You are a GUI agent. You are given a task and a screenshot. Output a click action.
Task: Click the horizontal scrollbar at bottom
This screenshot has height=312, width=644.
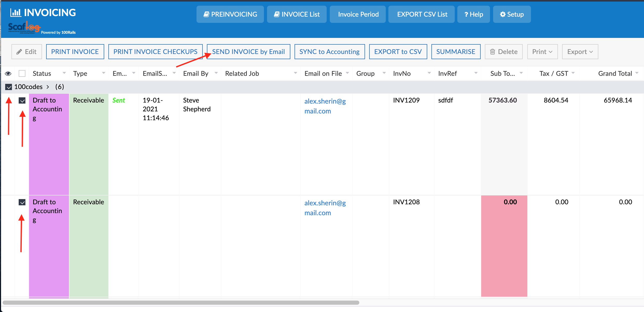coord(181,303)
